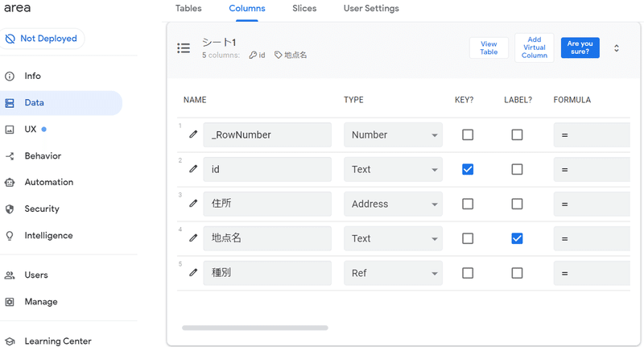Click the pencil edit icon for id column
This screenshot has height=347, width=644.
(193, 169)
